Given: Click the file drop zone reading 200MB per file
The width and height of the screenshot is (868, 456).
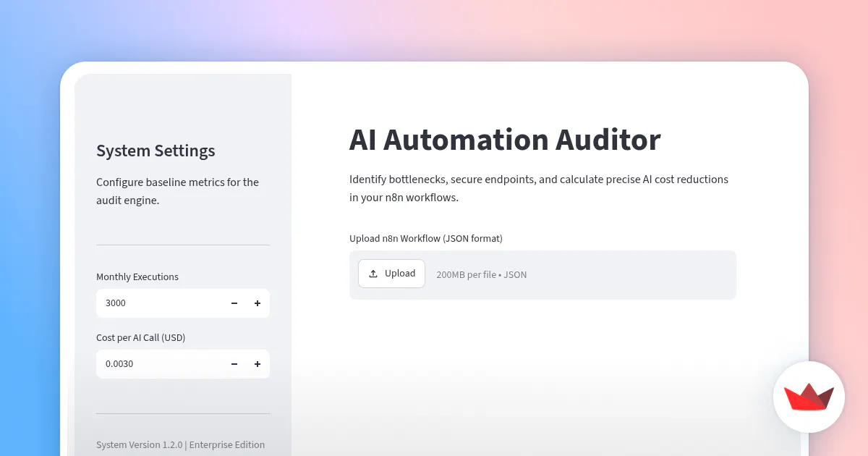Looking at the screenshot, I should tap(542, 275).
